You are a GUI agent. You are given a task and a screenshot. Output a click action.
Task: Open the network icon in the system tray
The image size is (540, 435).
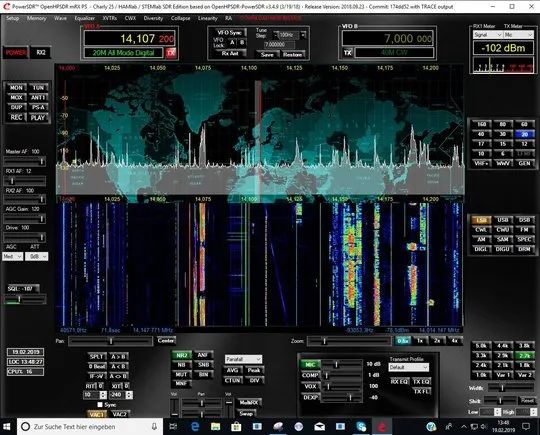tap(474, 427)
